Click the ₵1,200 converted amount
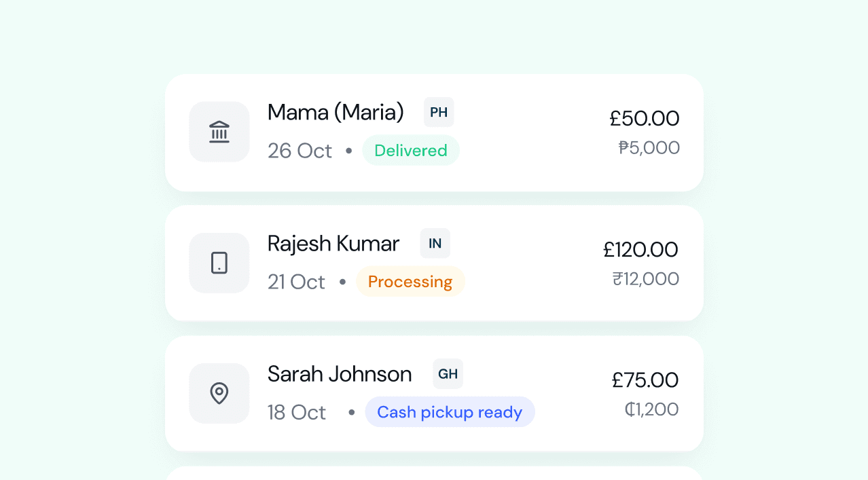Viewport: 868px width, 480px height. pos(651,409)
